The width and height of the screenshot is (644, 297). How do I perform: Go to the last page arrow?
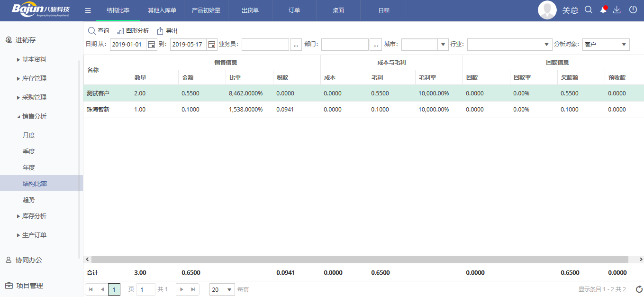pos(193,289)
